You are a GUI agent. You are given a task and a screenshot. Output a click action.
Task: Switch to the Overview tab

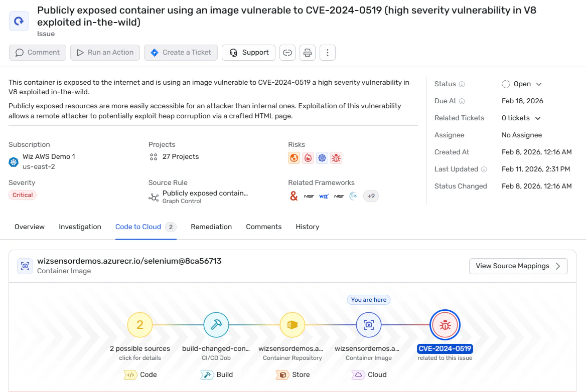30,227
